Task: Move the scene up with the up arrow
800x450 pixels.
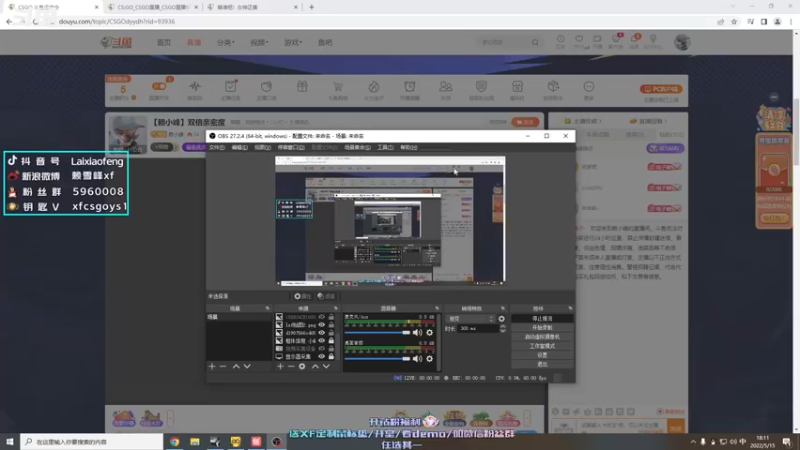Action: [236, 366]
